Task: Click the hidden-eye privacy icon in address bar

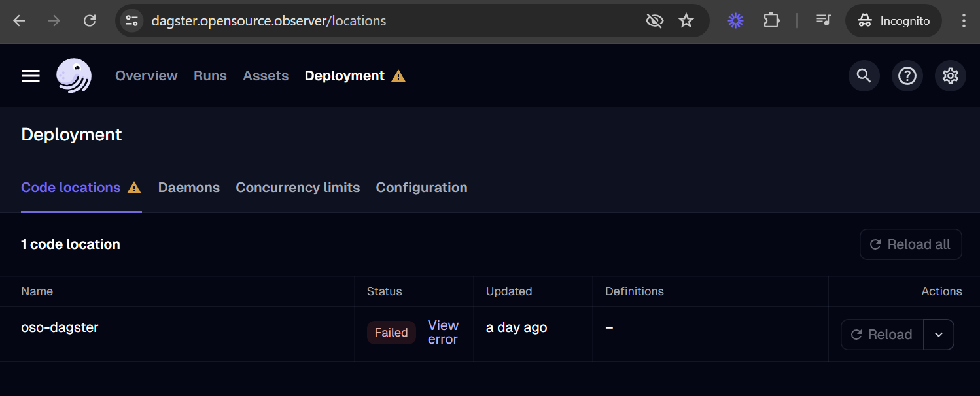Action: [654, 20]
